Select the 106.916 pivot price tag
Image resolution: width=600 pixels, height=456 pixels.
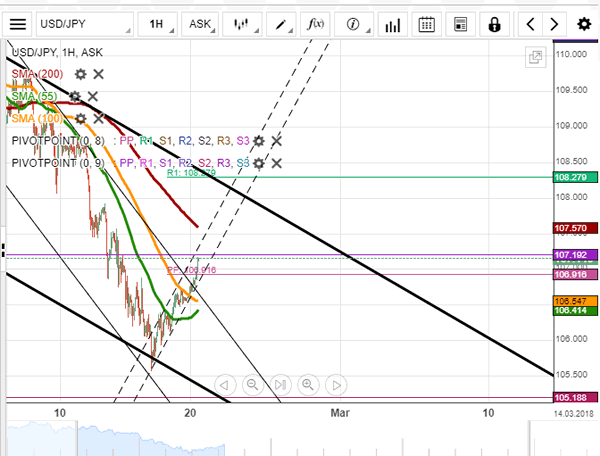(x=575, y=274)
